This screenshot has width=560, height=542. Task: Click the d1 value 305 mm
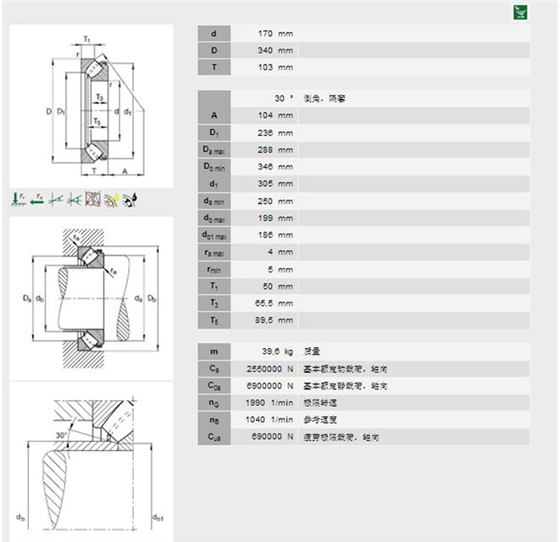(275, 184)
